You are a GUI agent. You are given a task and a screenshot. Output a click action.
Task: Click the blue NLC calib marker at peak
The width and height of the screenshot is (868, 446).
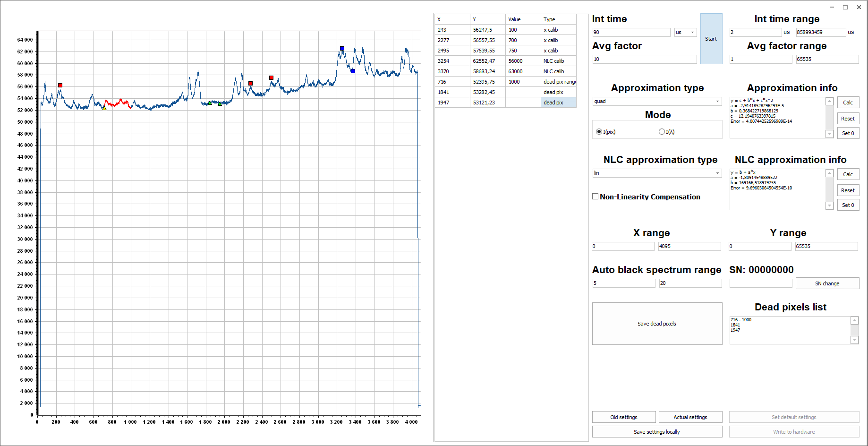point(342,49)
